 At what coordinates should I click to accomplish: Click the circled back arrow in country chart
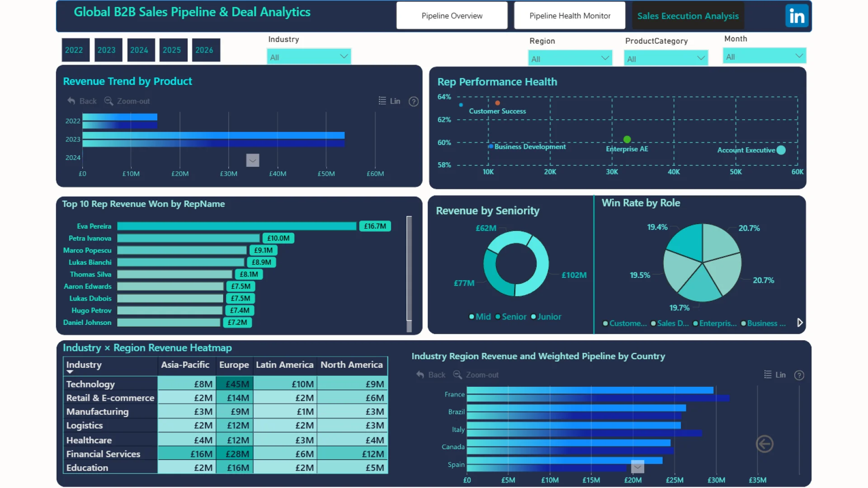(764, 444)
